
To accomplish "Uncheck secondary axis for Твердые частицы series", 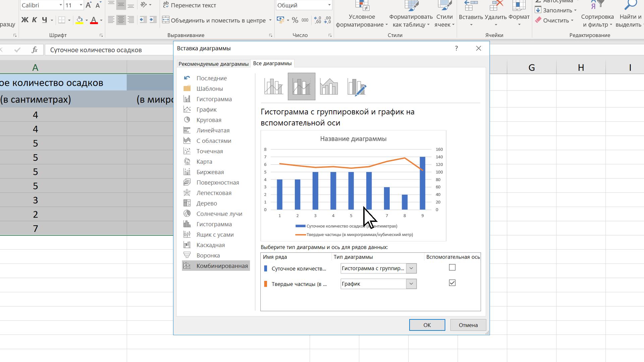I will click(x=452, y=283).
